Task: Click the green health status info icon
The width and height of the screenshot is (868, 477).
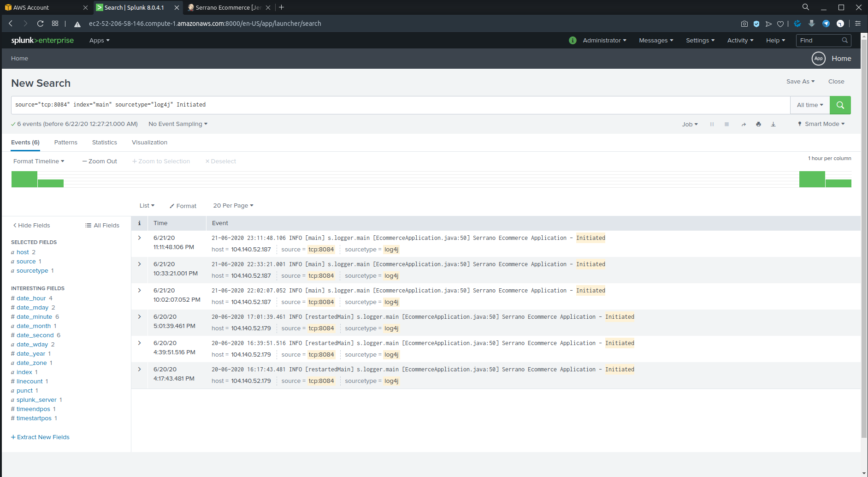Action: click(573, 41)
